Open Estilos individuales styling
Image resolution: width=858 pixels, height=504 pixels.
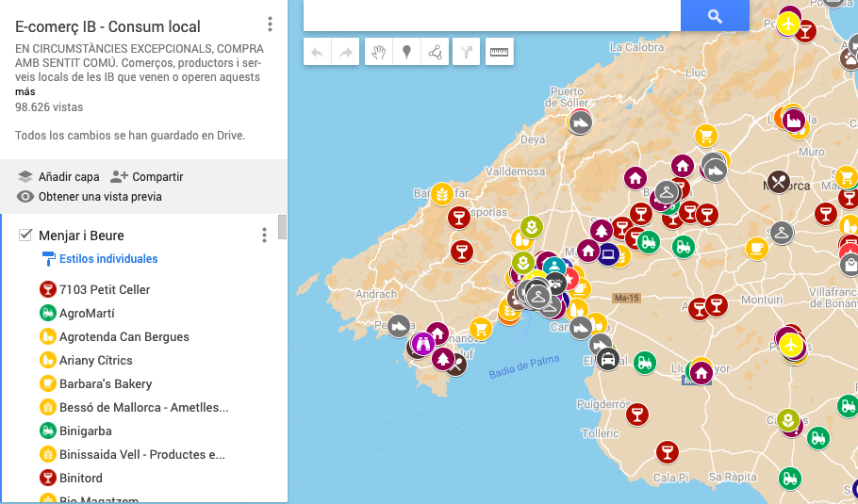100,258
